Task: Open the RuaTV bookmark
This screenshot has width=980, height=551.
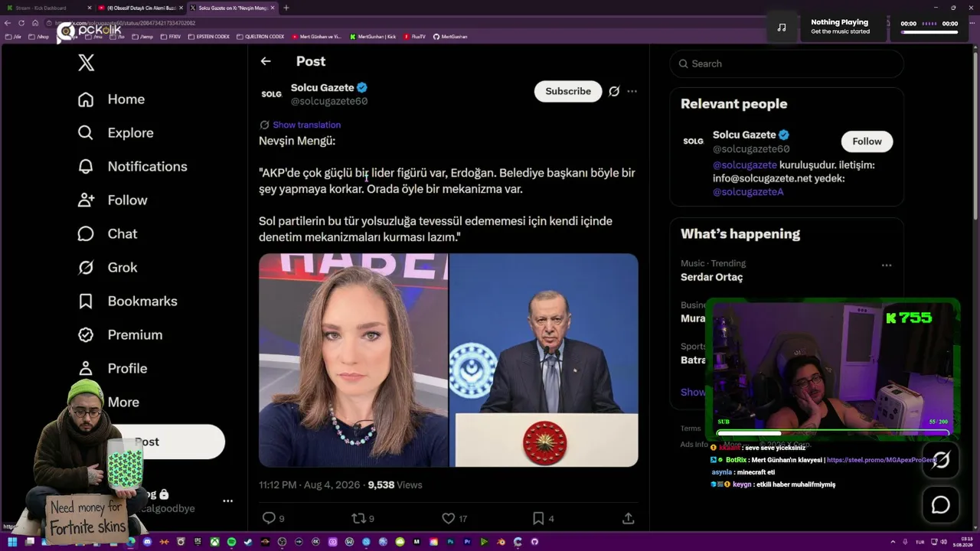Action: [414, 37]
